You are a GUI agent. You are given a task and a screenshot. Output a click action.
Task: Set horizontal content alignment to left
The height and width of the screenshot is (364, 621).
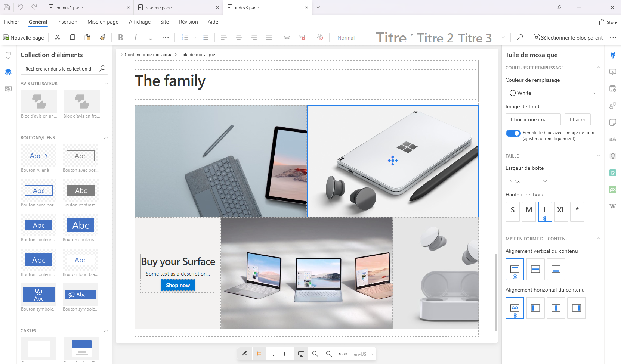pyautogui.click(x=535, y=308)
